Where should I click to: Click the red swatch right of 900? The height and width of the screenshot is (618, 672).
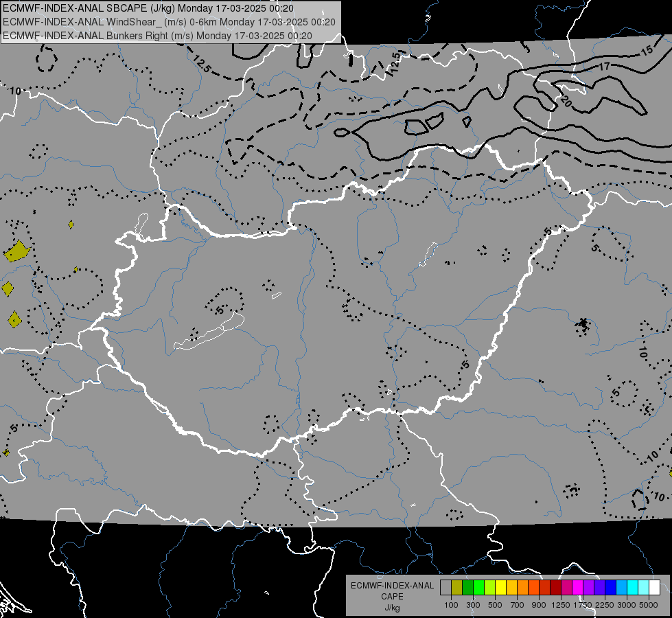coord(545,587)
